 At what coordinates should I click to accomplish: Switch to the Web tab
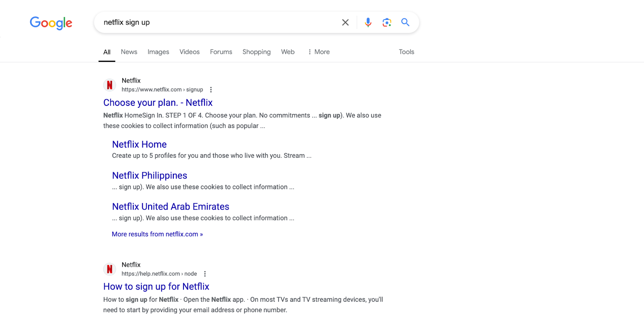click(x=288, y=52)
